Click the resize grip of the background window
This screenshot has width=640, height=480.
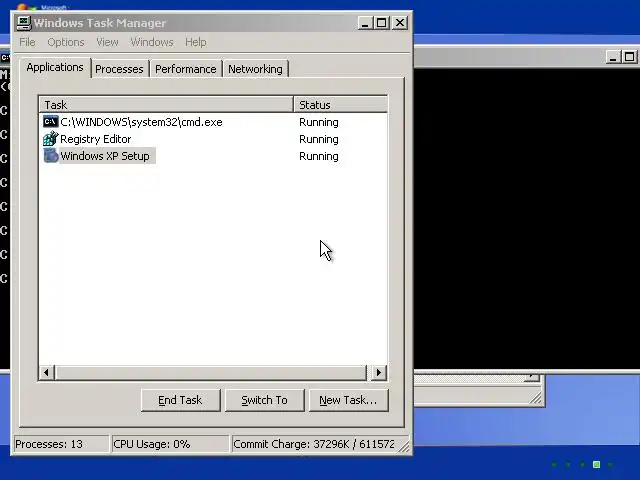(536, 398)
